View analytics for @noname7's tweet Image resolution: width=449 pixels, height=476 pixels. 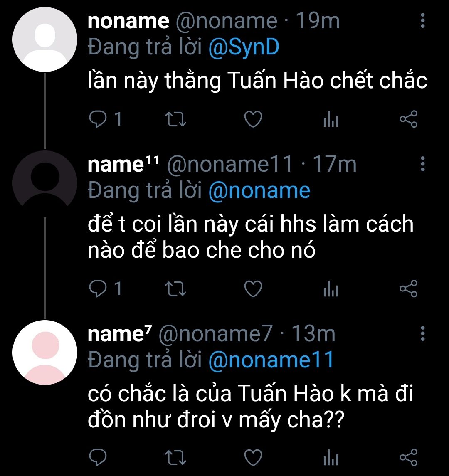click(x=331, y=458)
